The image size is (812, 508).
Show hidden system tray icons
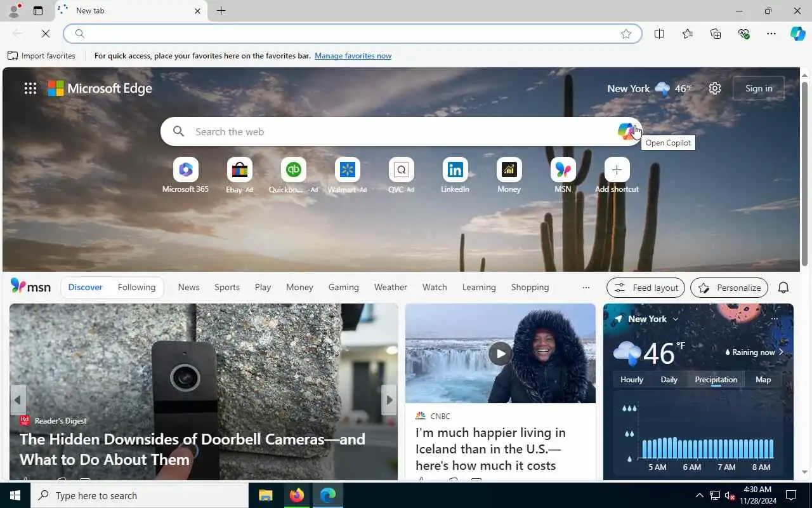pos(699,495)
